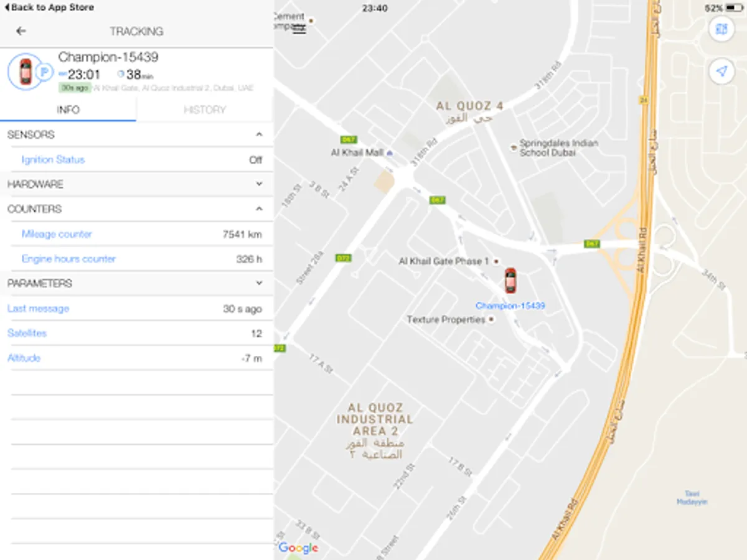Switch to the HISTORY tab
Image resolution: width=747 pixels, height=560 pixels.
205,110
